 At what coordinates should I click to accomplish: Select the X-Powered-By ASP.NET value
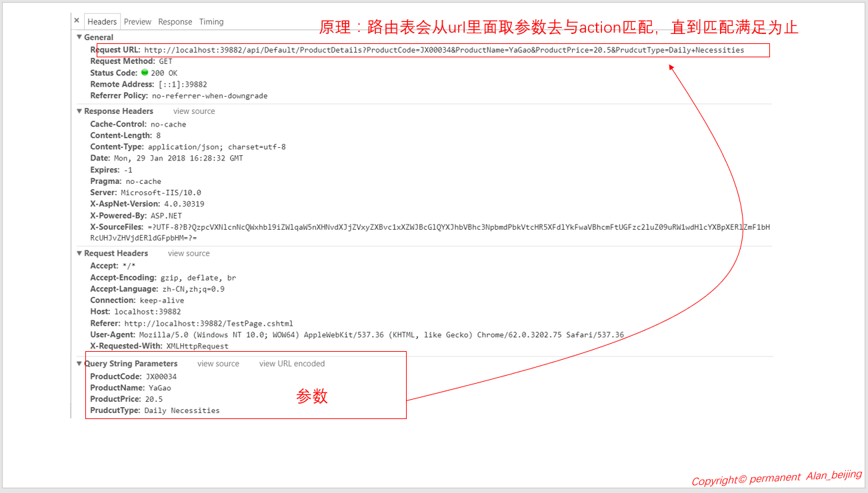[x=166, y=216]
